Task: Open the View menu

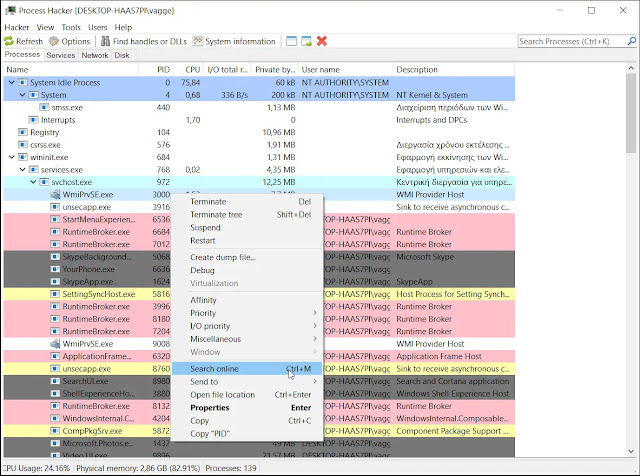Action: (45, 27)
